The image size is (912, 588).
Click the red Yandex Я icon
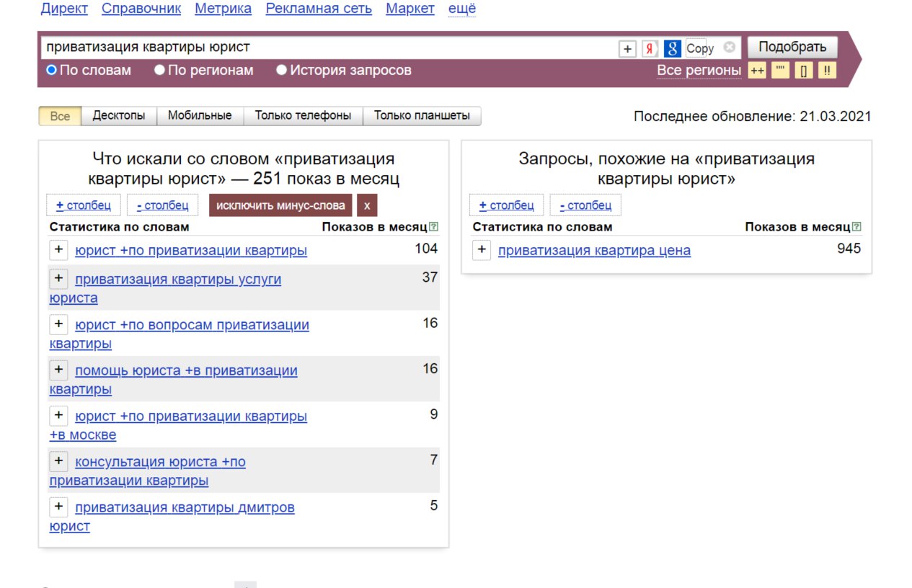click(x=650, y=48)
